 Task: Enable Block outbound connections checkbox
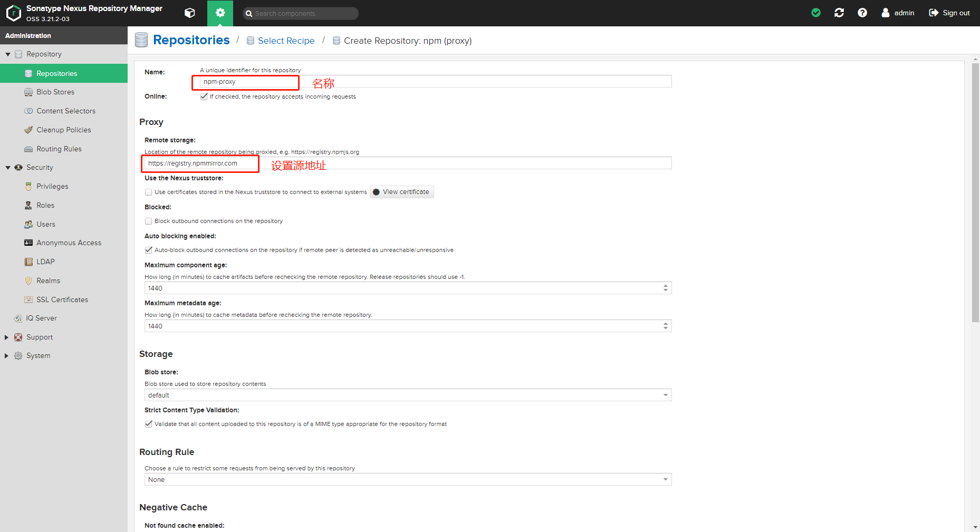point(148,221)
